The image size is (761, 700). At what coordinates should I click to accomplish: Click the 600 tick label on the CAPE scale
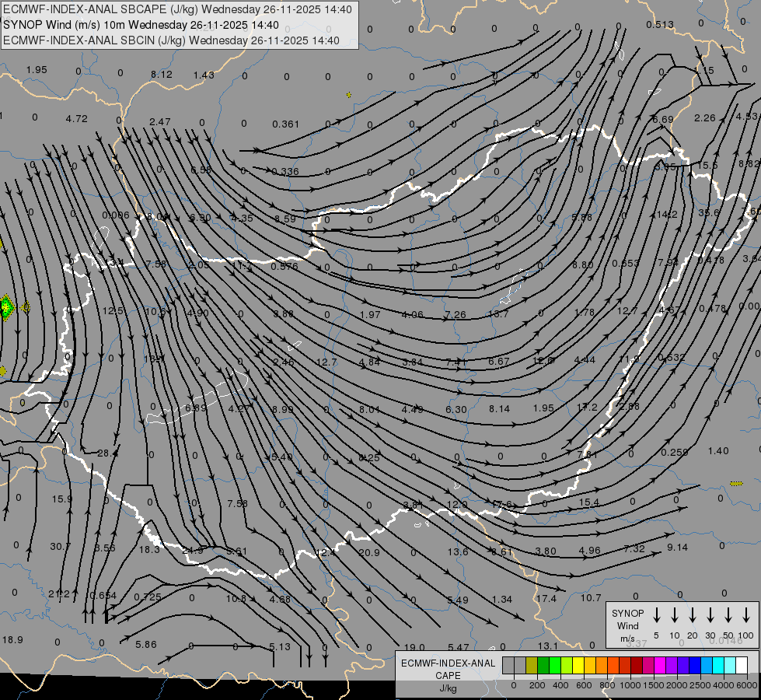coord(584,685)
